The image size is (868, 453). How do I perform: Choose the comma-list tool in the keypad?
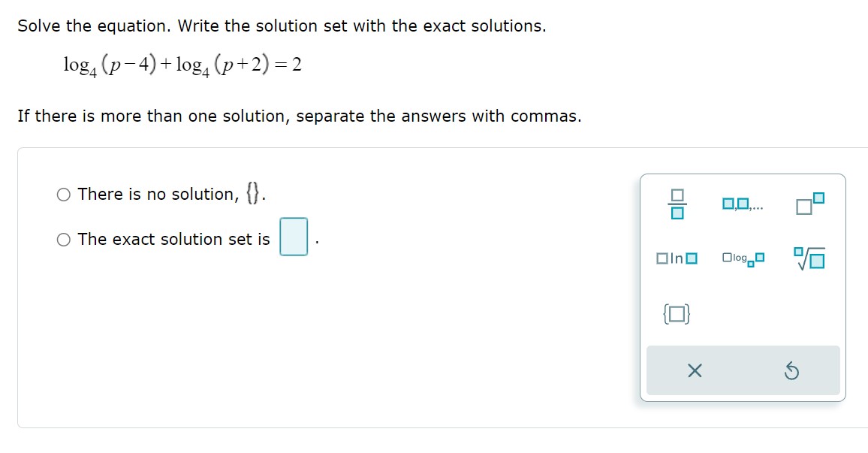(744, 203)
